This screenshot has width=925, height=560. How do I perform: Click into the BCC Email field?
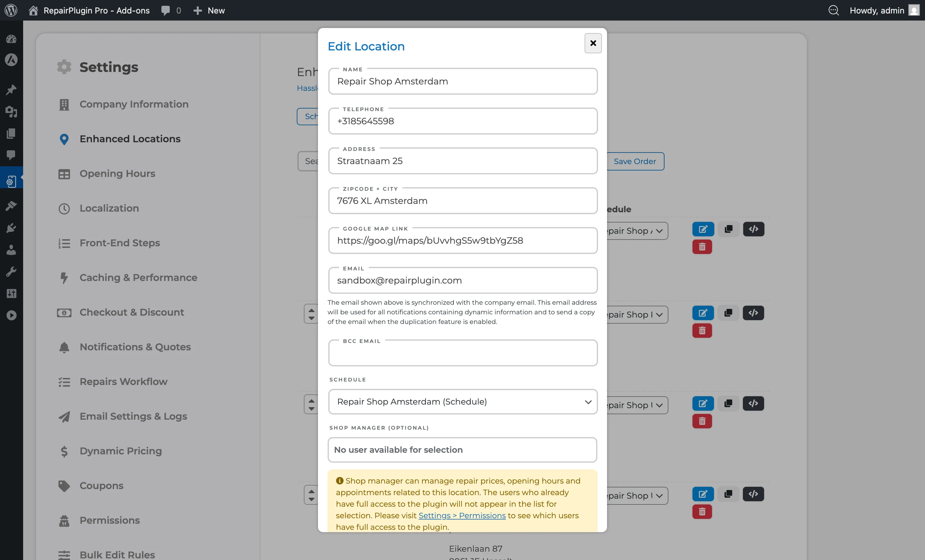463,354
